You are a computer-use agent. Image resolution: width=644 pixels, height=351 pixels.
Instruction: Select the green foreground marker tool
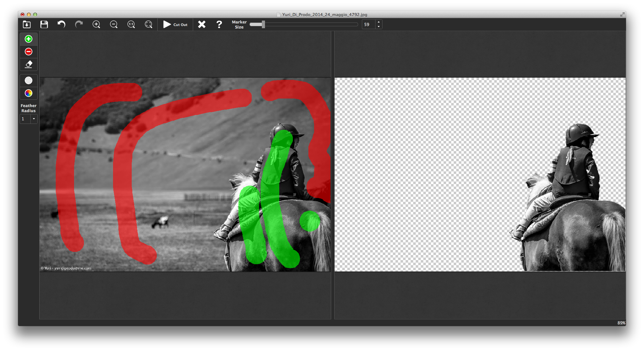[x=28, y=39]
